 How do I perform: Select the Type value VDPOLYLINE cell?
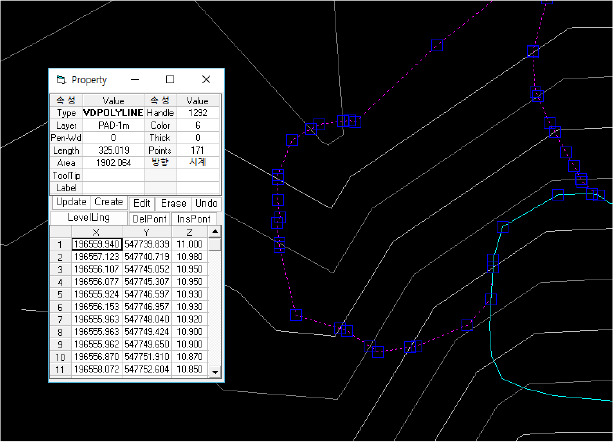coord(113,113)
